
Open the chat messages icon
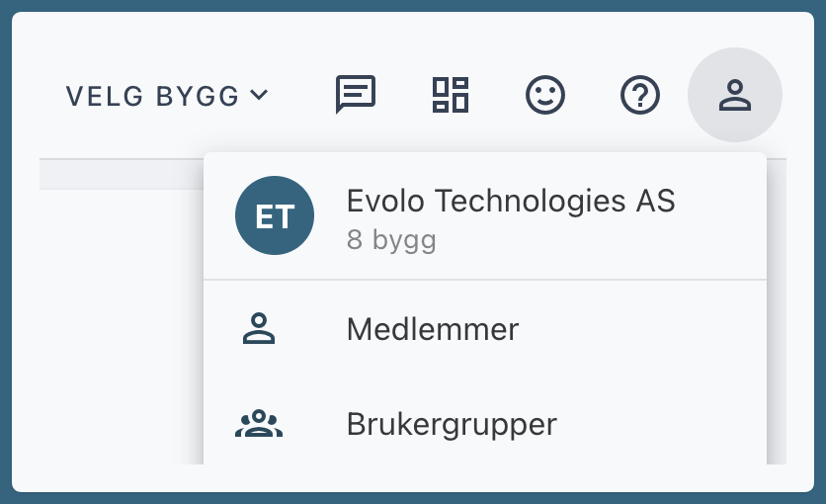click(x=356, y=95)
